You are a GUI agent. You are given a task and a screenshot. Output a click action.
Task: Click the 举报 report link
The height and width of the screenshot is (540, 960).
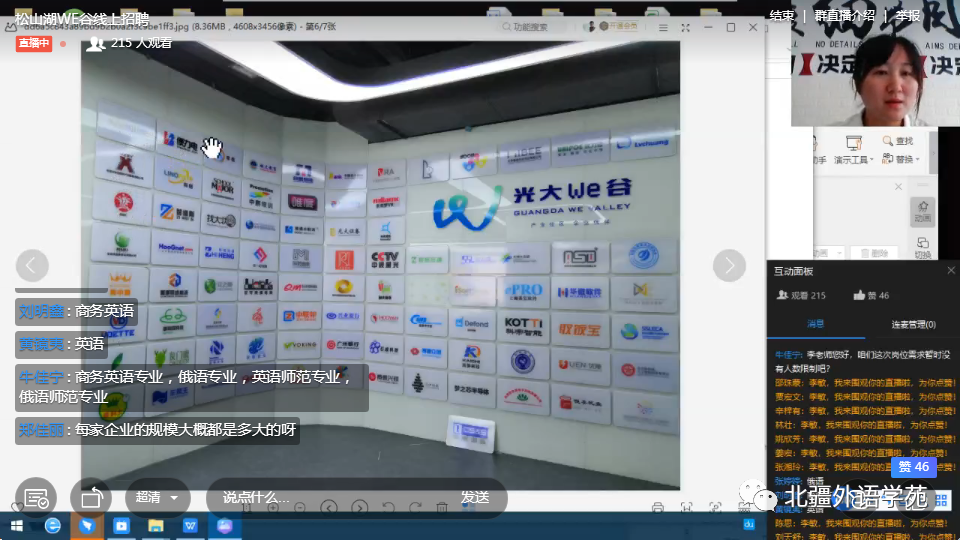point(908,15)
